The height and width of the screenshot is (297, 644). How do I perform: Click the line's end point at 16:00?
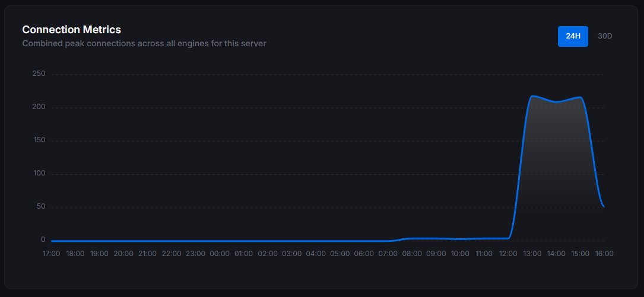pos(604,206)
